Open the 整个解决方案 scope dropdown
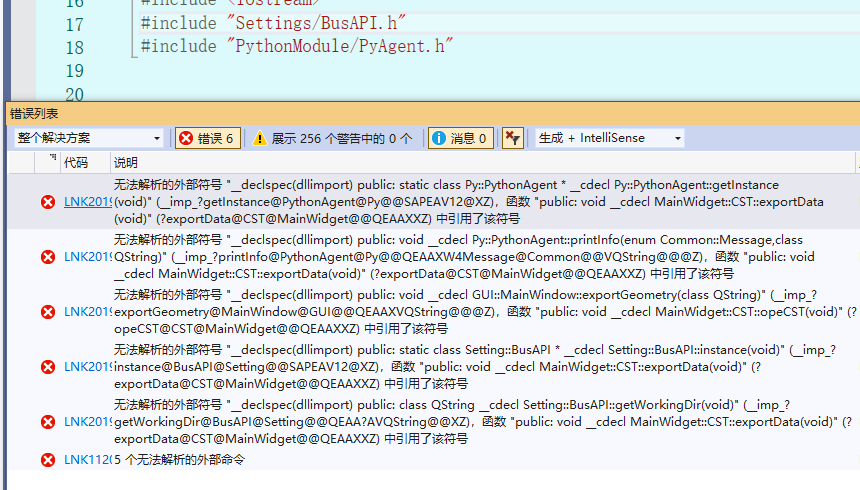The image size is (860, 490). tap(89, 138)
